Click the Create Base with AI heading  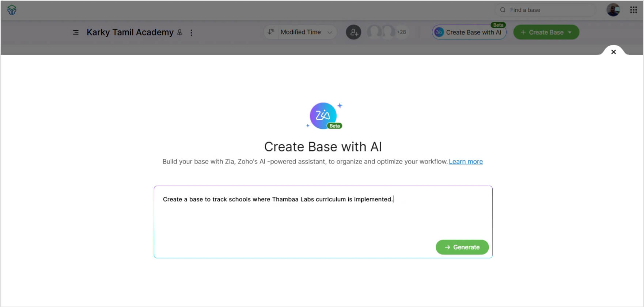coord(323,147)
